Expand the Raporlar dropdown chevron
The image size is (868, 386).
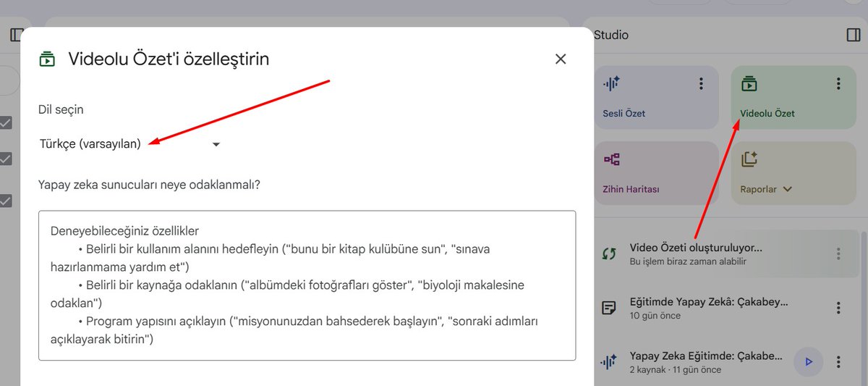pos(788,190)
